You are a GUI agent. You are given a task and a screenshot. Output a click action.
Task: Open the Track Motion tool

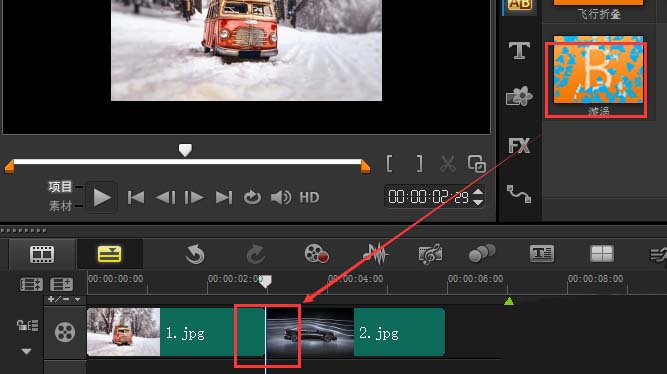click(x=482, y=253)
